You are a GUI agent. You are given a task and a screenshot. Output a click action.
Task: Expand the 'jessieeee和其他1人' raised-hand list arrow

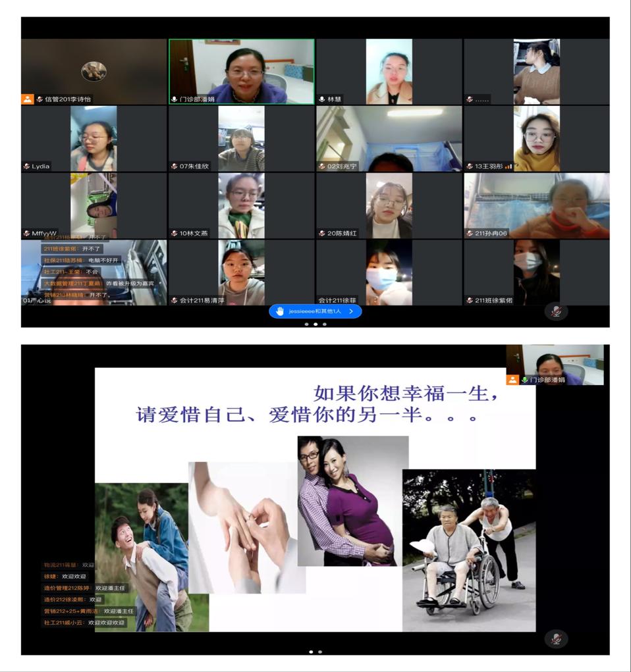[352, 311]
